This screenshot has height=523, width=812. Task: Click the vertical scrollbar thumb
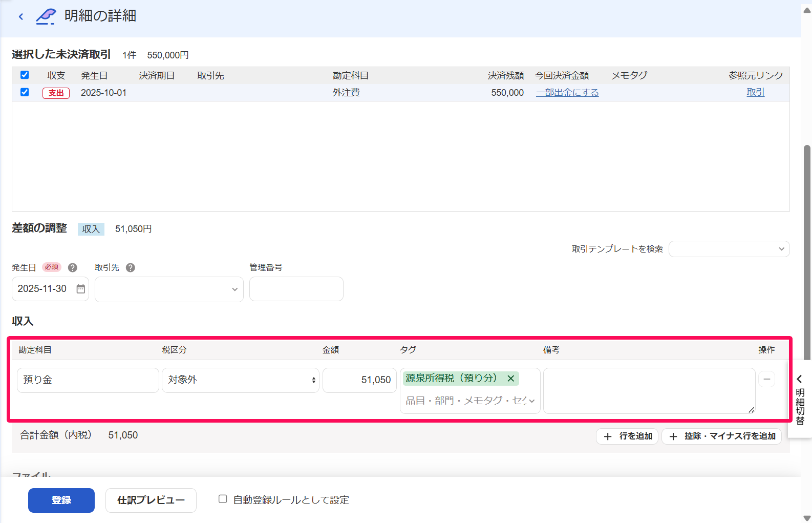(x=807, y=254)
